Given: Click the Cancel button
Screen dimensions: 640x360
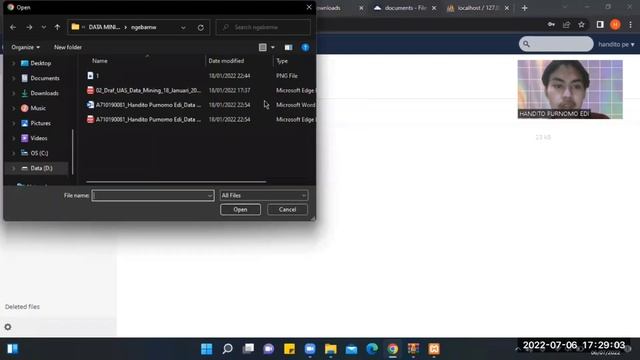Looking at the screenshot, I should pyautogui.click(x=287, y=209).
